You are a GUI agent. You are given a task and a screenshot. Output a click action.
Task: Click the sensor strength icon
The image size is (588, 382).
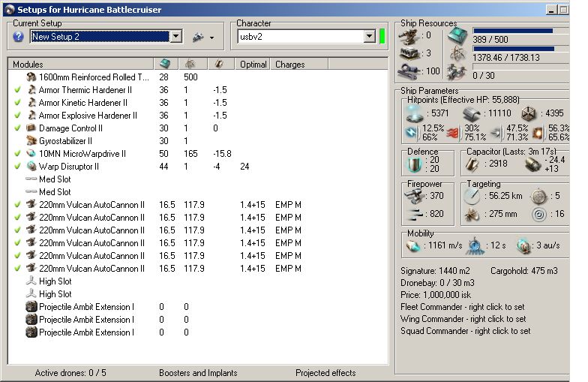538,215
